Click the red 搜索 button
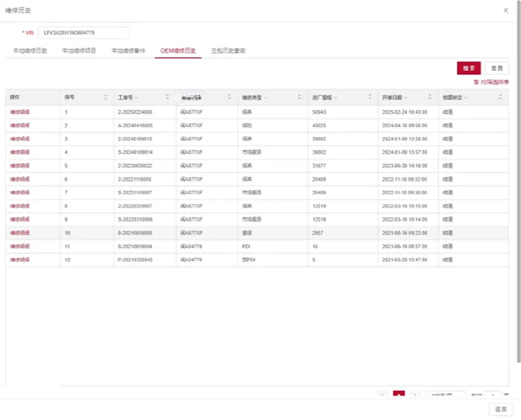Viewport: 521px width, 420px height. 468,68
